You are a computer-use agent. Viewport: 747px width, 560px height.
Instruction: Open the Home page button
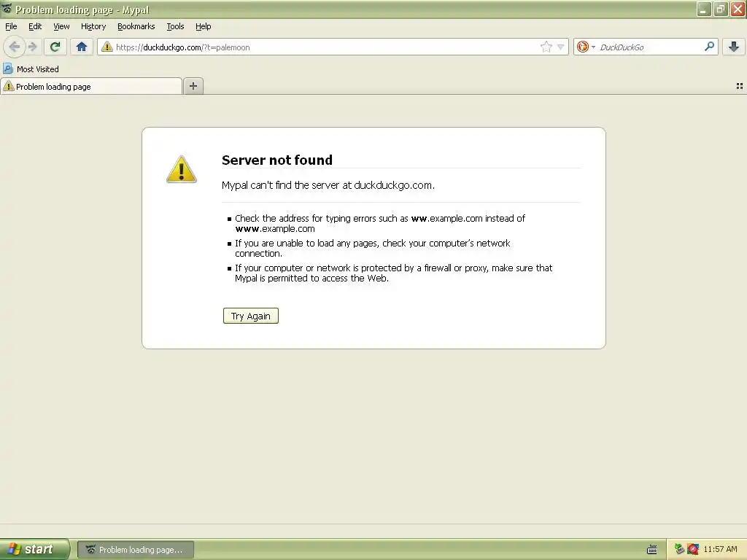click(82, 47)
